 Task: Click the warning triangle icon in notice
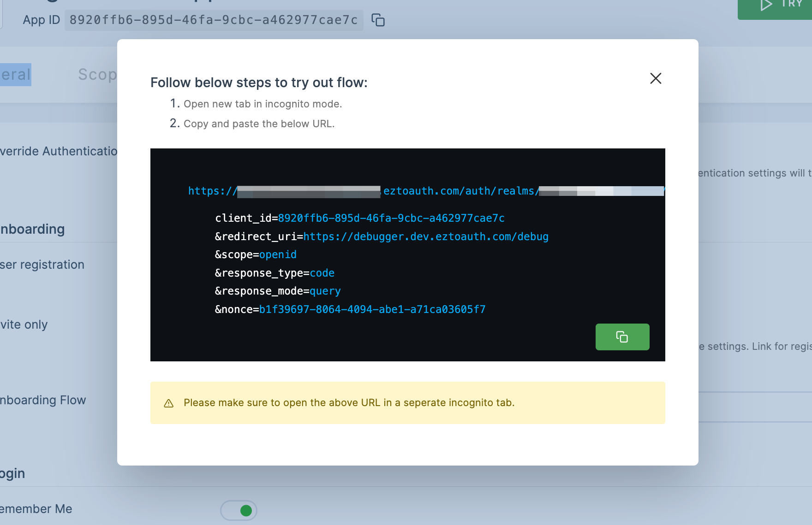pos(169,403)
